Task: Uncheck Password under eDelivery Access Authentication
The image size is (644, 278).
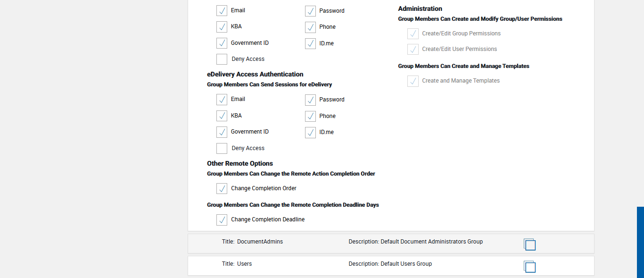Action: pyautogui.click(x=310, y=100)
